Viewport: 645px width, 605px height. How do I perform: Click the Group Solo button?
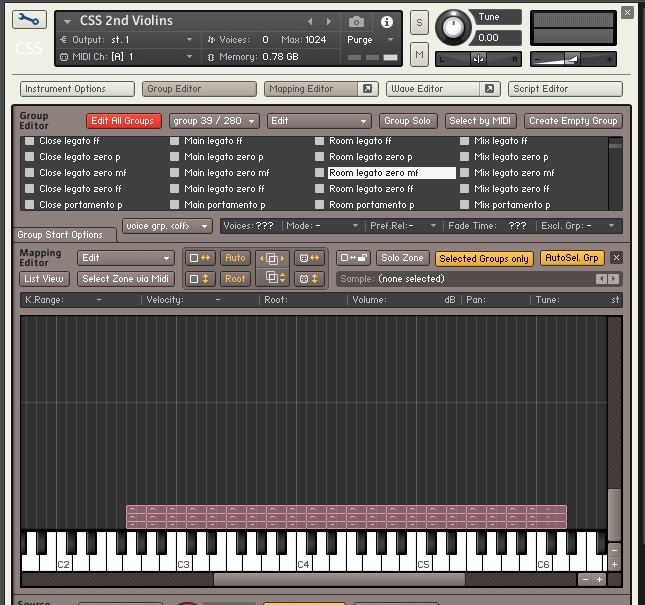[x=407, y=121]
